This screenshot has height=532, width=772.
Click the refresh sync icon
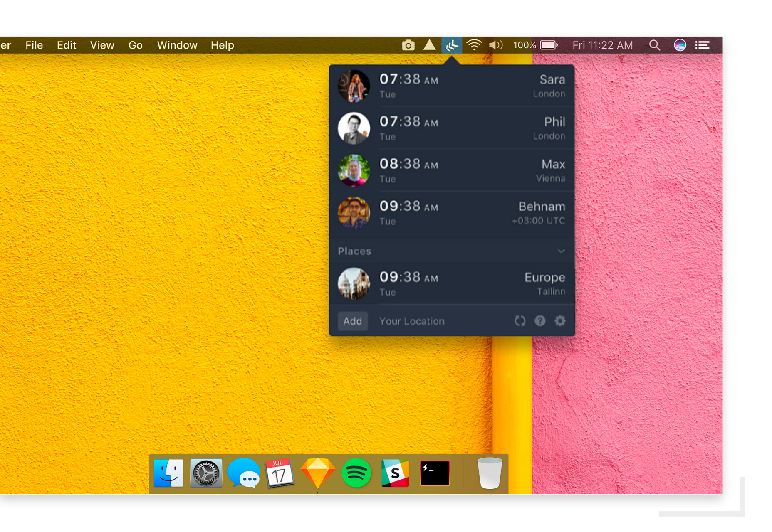pos(520,321)
